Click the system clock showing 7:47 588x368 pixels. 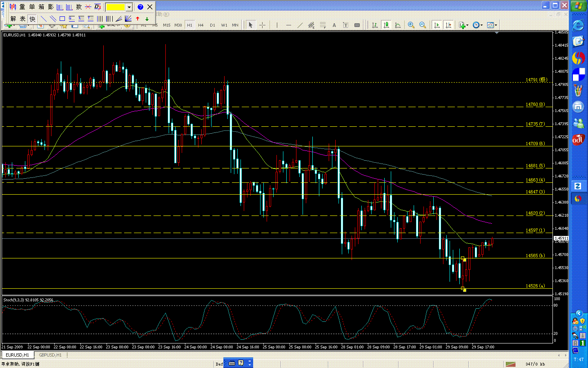[x=579, y=360]
